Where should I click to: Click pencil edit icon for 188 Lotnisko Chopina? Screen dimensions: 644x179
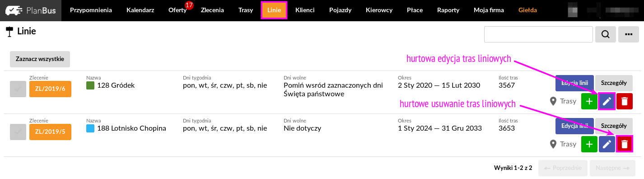point(607,144)
